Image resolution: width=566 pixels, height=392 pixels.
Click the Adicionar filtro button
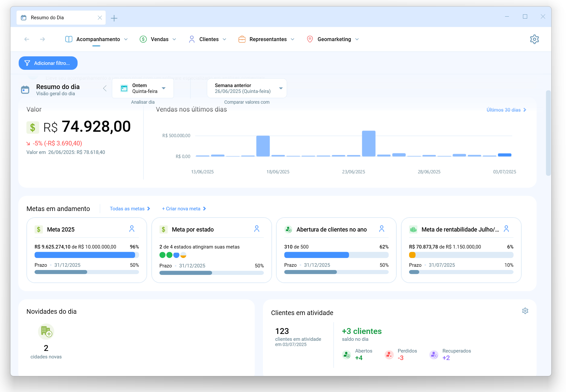(48, 63)
